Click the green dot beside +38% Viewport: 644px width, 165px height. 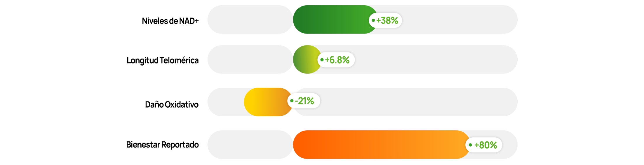click(x=373, y=20)
